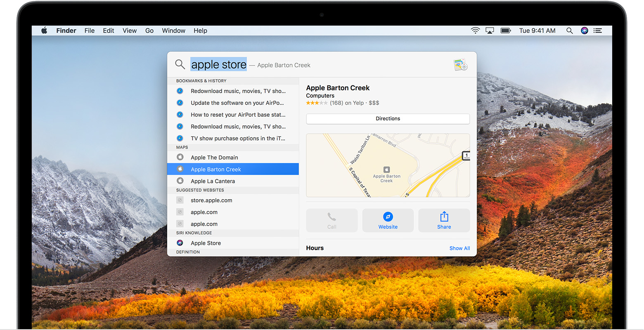The image size is (644, 330).
Task: Click the Maps app icon in Spotlight window
Action: coord(460,65)
